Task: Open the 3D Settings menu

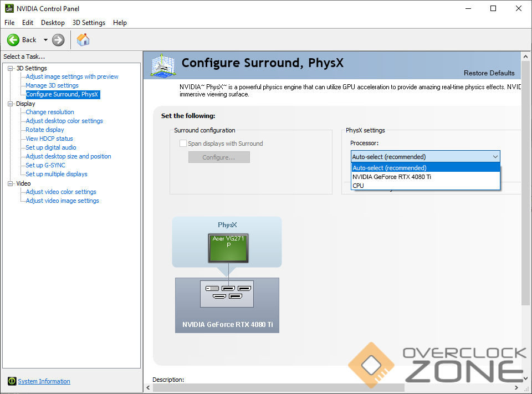Action: click(89, 23)
